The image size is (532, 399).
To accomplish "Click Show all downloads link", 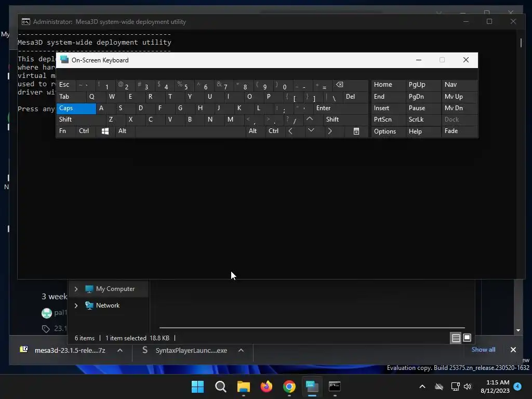I will (x=483, y=350).
